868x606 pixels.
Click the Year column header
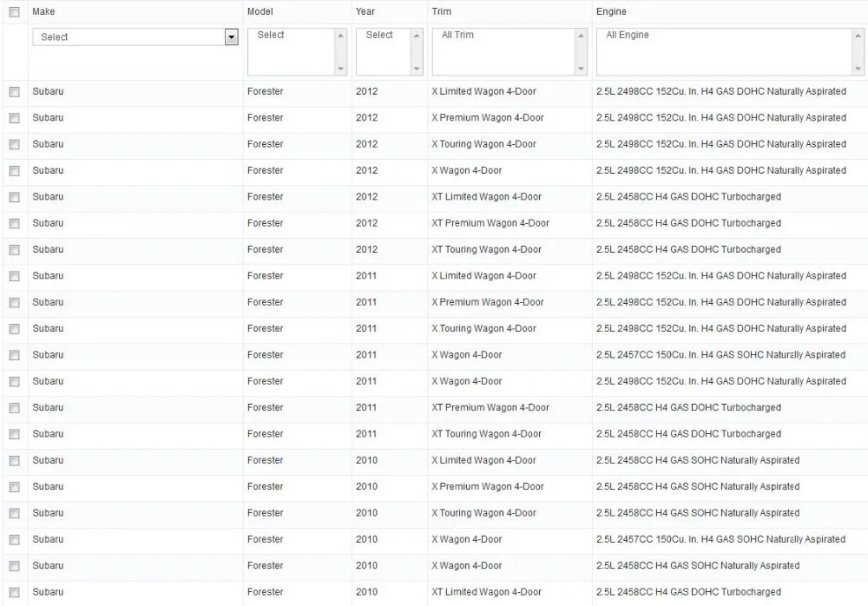[365, 11]
